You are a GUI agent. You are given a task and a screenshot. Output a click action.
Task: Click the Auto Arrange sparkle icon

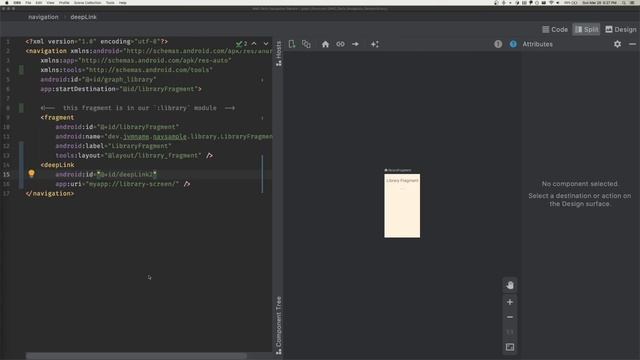[375, 44]
